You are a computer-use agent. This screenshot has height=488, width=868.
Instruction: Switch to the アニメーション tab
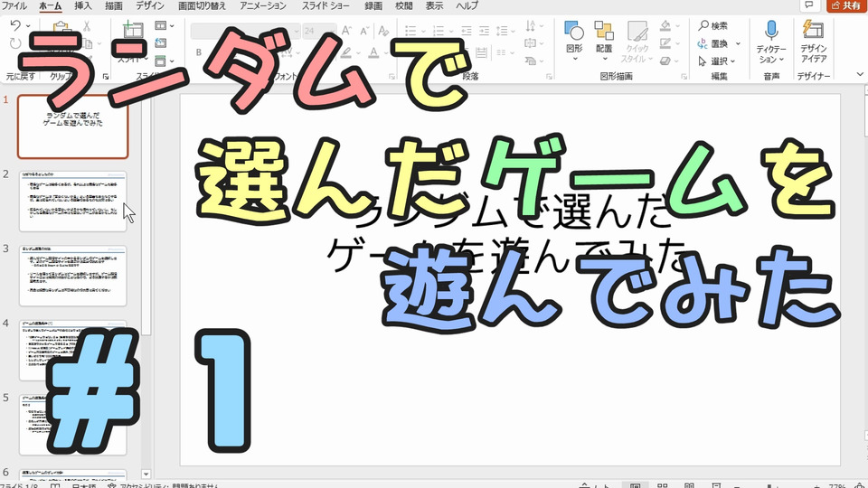pos(263,5)
